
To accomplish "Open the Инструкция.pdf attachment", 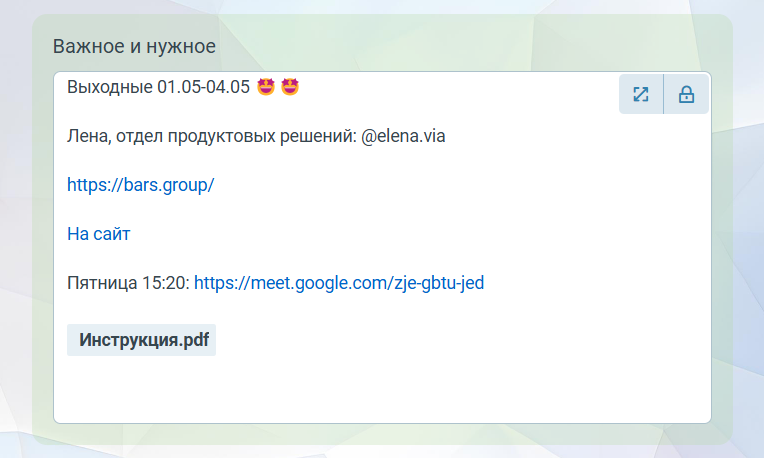I will 142,340.
